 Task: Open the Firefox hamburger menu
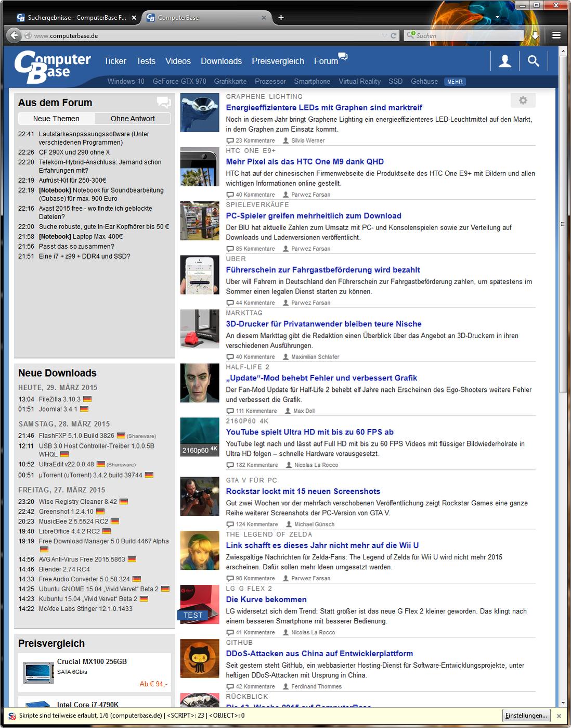click(x=556, y=35)
